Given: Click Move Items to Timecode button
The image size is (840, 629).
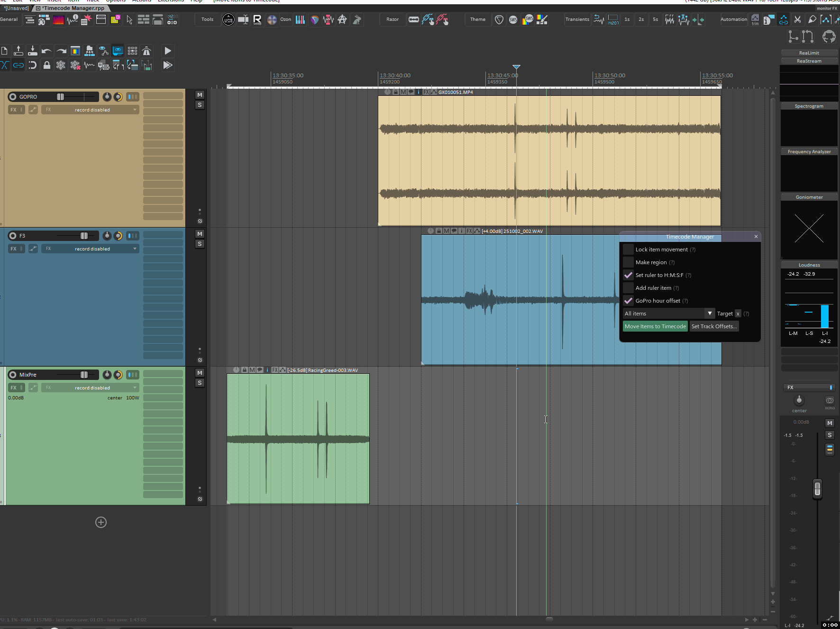Looking at the screenshot, I should (x=655, y=326).
